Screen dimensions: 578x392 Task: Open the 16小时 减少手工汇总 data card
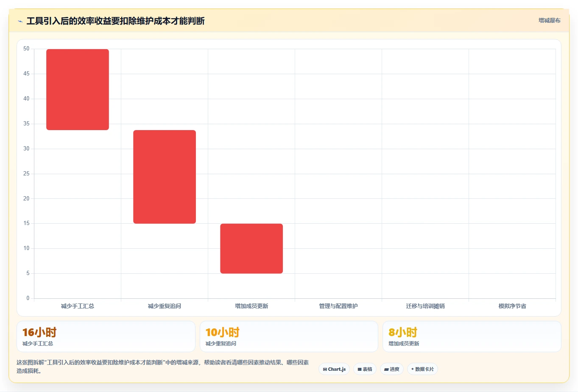106,336
